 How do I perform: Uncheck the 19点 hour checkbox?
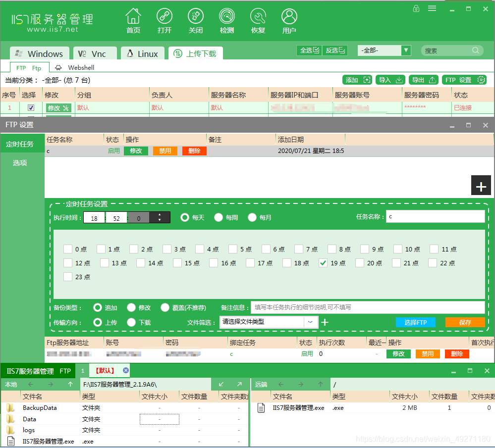(323, 263)
